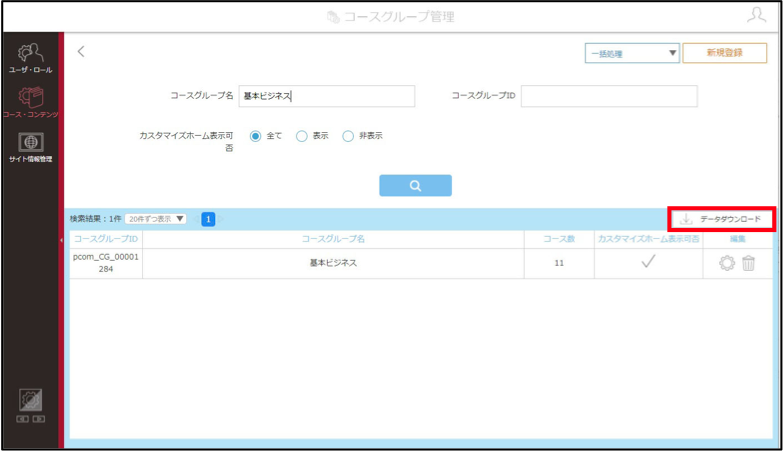Click 基本ビジネス name cell in results
Viewport: 784px width, 452px height.
(333, 263)
